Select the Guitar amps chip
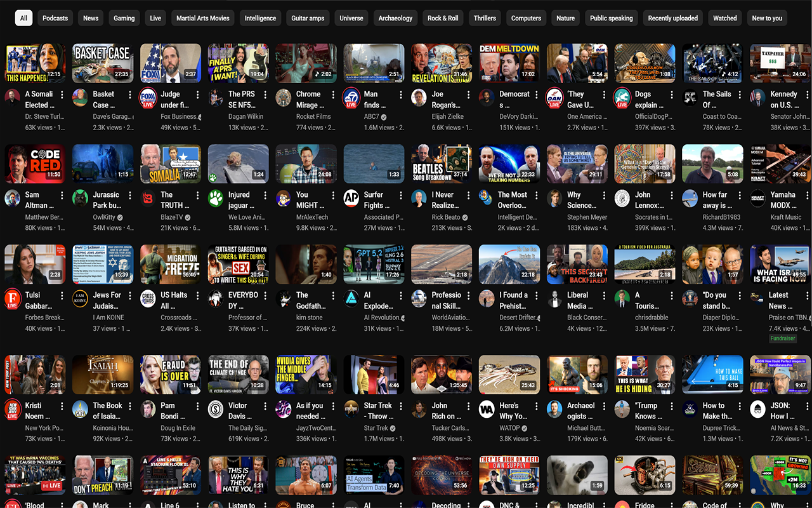Image resolution: width=812 pixels, height=508 pixels. [x=308, y=18]
